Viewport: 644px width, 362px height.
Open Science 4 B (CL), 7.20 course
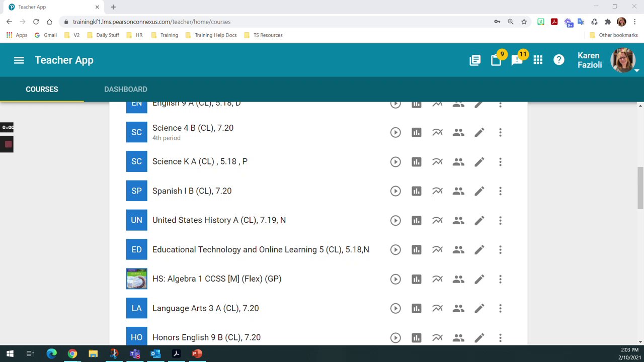click(x=193, y=128)
